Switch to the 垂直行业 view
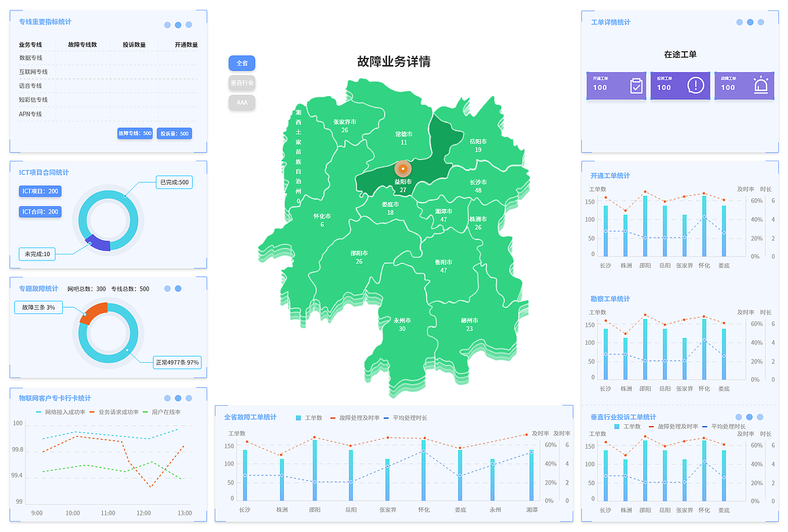This screenshot has width=788, height=532. coord(241,83)
